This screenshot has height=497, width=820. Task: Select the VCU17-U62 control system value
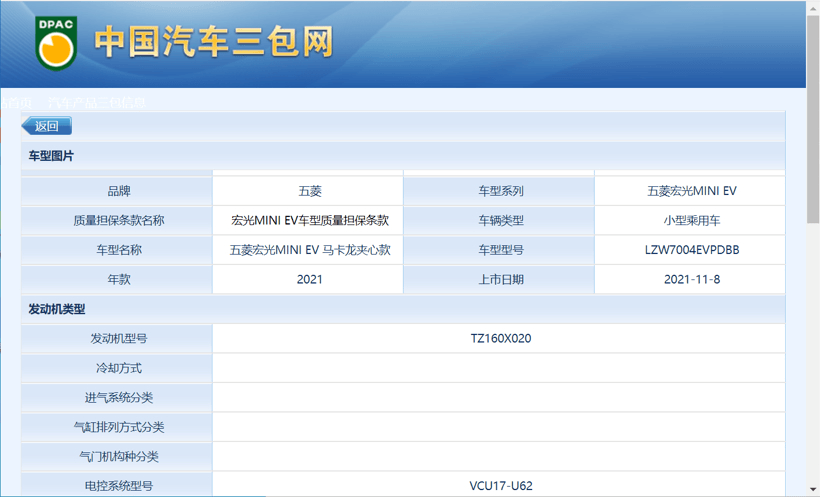pyautogui.click(x=499, y=485)
